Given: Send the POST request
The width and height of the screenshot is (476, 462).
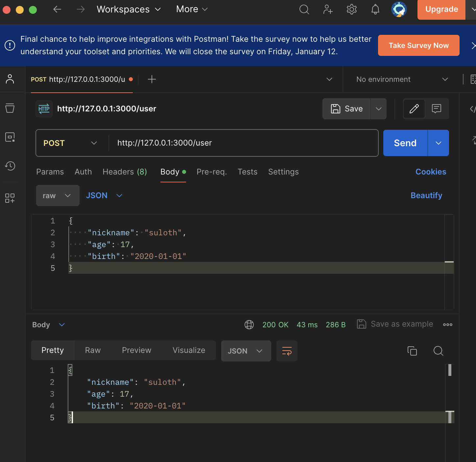Looking at the screenshot, I should click(x=405, y=143).
